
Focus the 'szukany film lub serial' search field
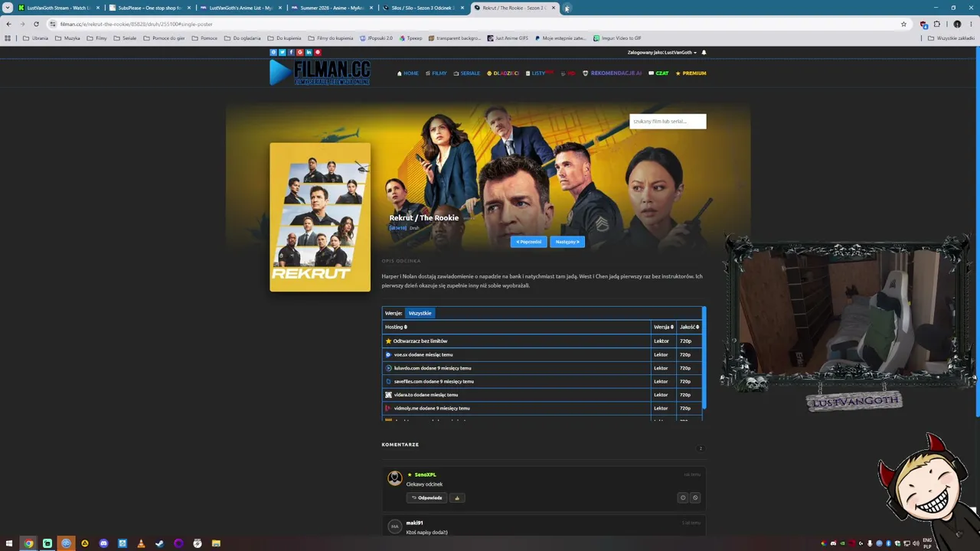coord(668,122)
